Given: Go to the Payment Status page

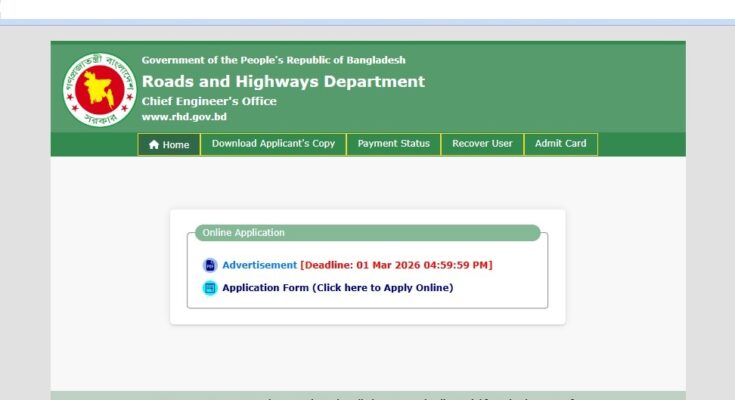Looking at the screenshot, I should (x=393, y=144).
